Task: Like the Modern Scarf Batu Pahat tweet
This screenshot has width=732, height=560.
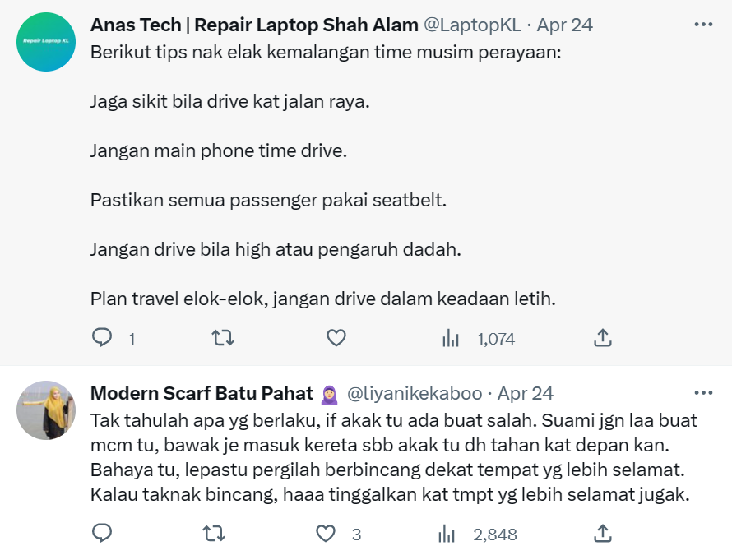Action: coord(327,534)
